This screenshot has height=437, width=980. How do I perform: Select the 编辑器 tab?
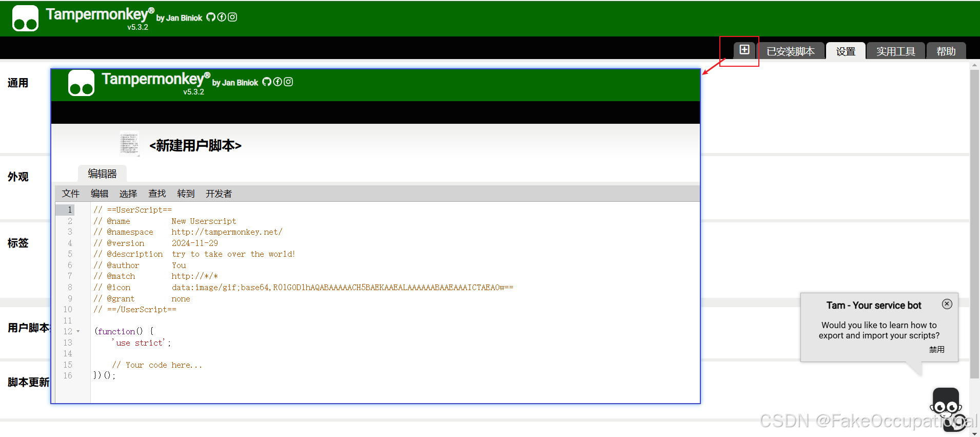tap(102, 174)
